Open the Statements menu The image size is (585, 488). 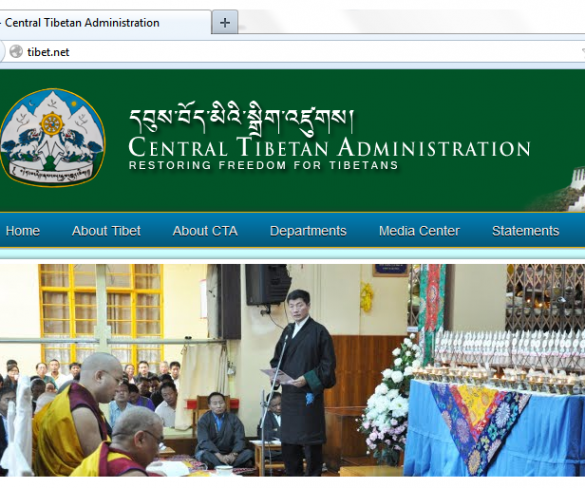click(526, 231)
